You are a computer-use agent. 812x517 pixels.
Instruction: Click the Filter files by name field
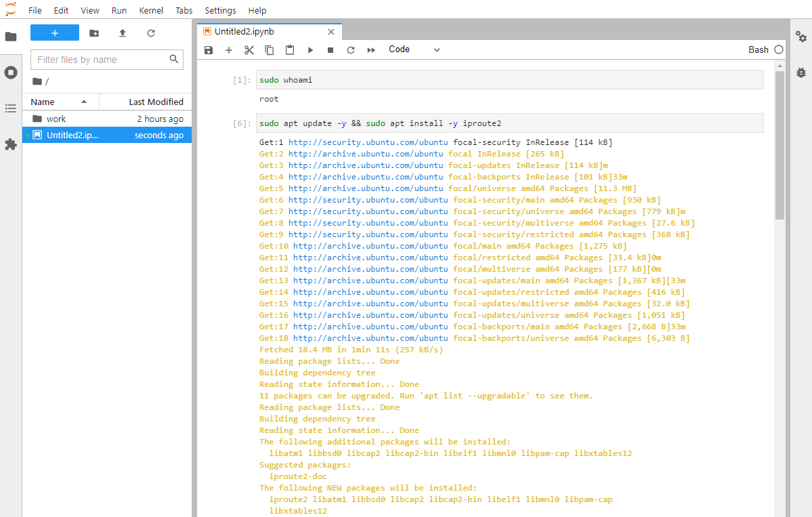[x=107, y=60]
